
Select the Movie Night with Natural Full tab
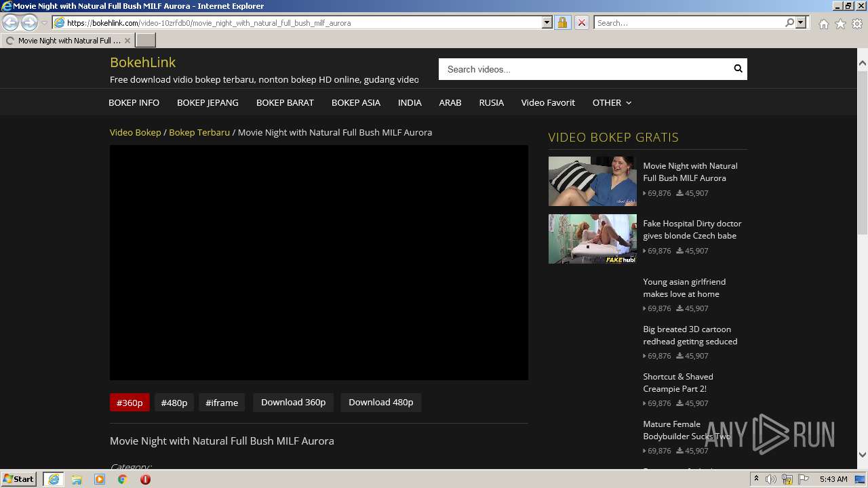coord(68,41)
